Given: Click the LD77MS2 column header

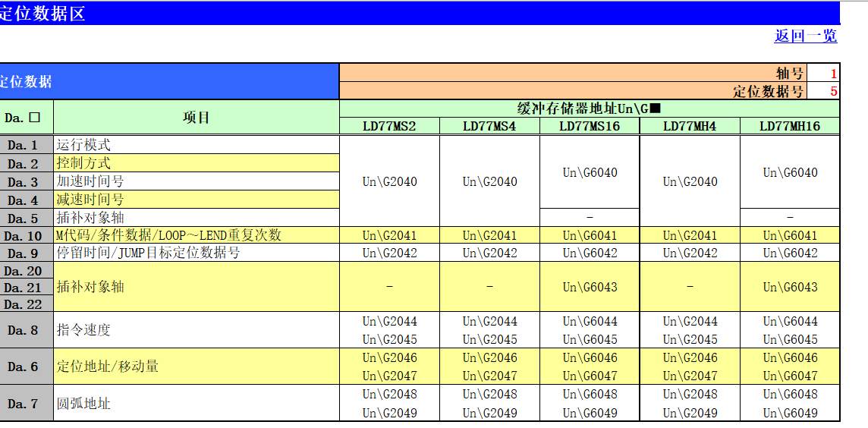Looking at the screenshot, I should pos(389,127).
